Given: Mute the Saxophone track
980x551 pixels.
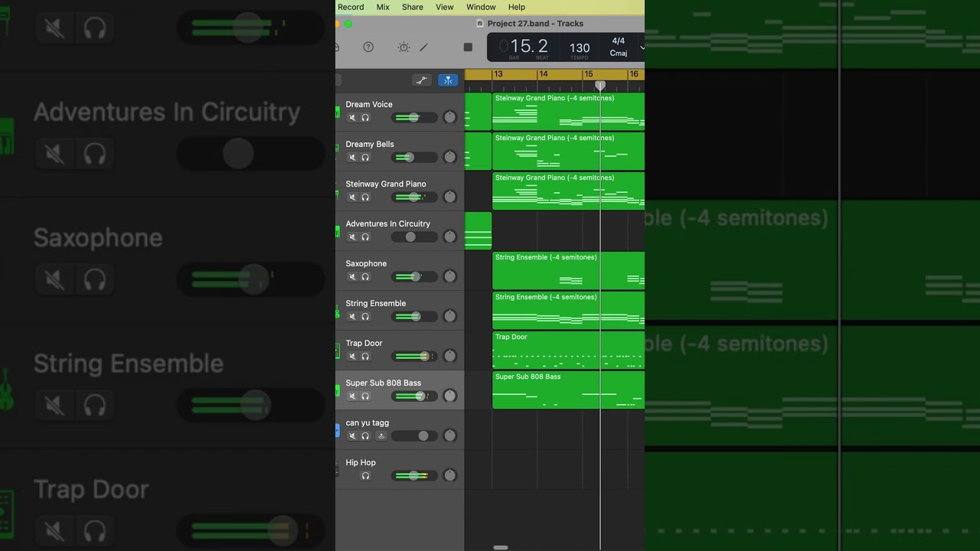Looking at the screenshot, I should 352,276.
